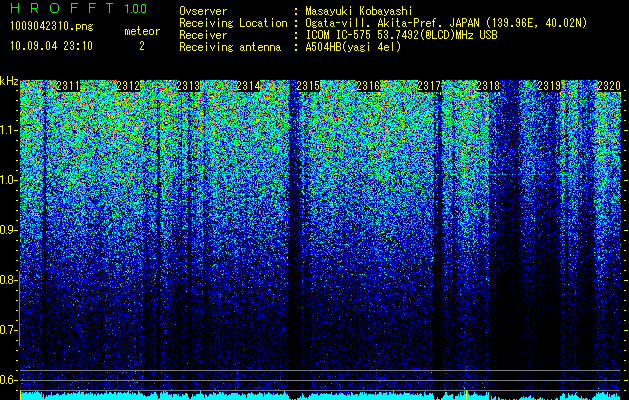Screen dimensions: 629x400
Task: Click the 1.0 kHz axis label
Action: click(x=8, y=180)
